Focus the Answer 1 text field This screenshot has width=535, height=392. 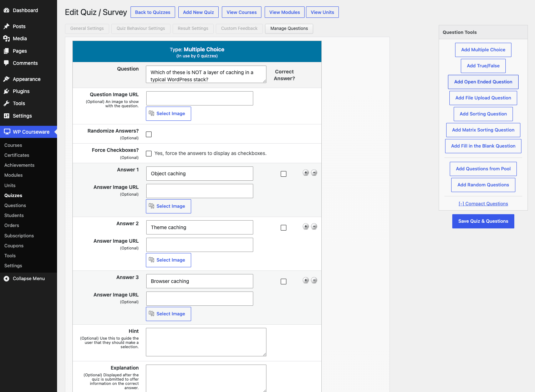click(200, 174)
